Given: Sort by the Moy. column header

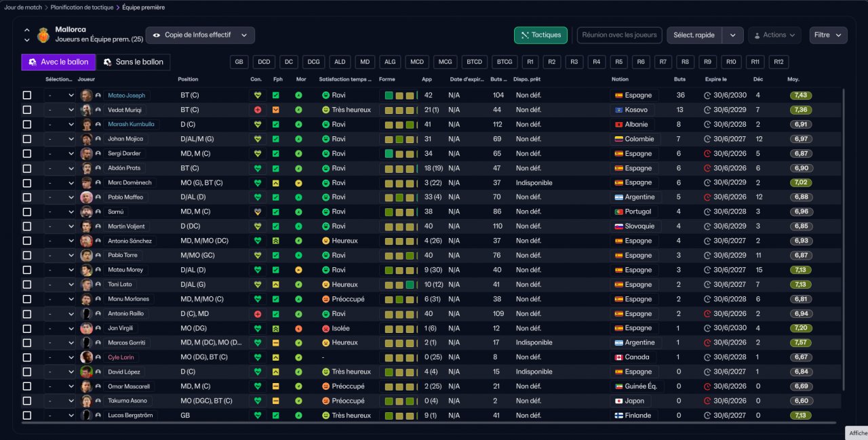Looking at the screenshot, I should point(793,79).
